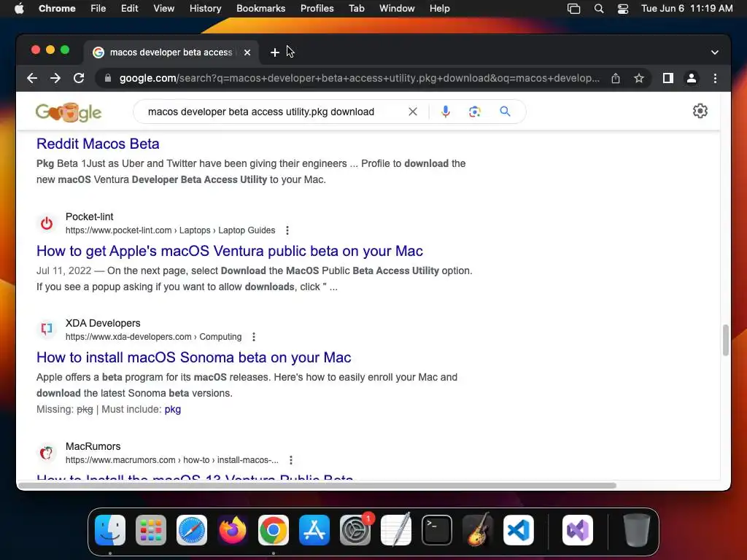Open Control Center in the menu bar
The image size is (747, 560).
click(623, 9)
